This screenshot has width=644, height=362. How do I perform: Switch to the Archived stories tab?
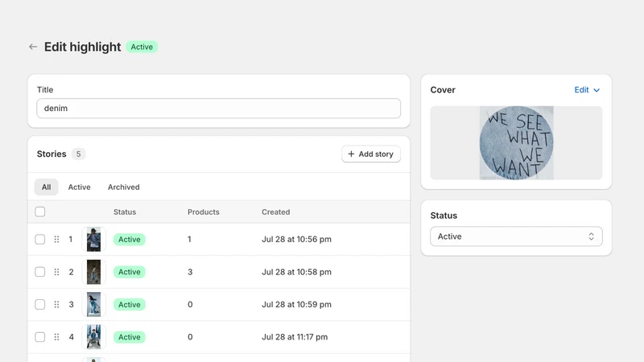(x=124, y=187)
